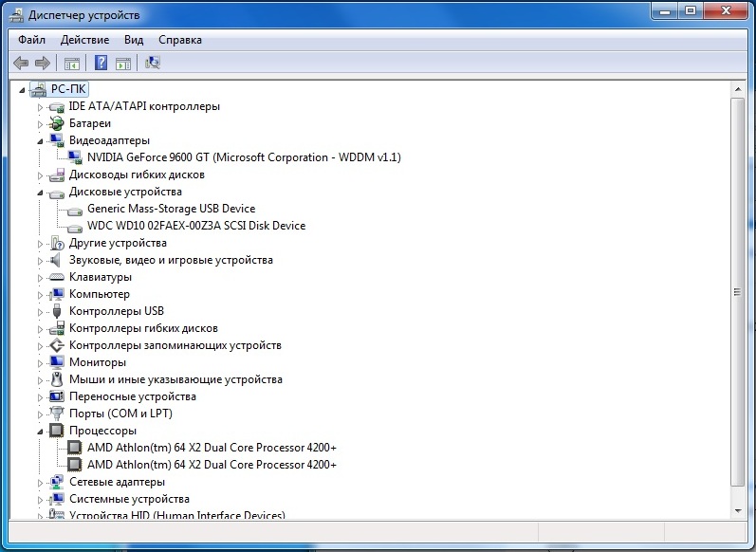This screenshot has height=552, width=756.
Task: Open the Вид menu
Action: 134,40
